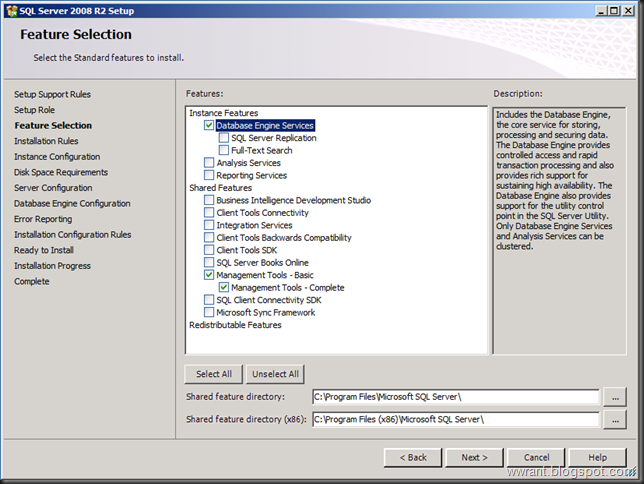Proceed with the Next button
Viewport: 644px width, 484px height.
tap(474, 457)
